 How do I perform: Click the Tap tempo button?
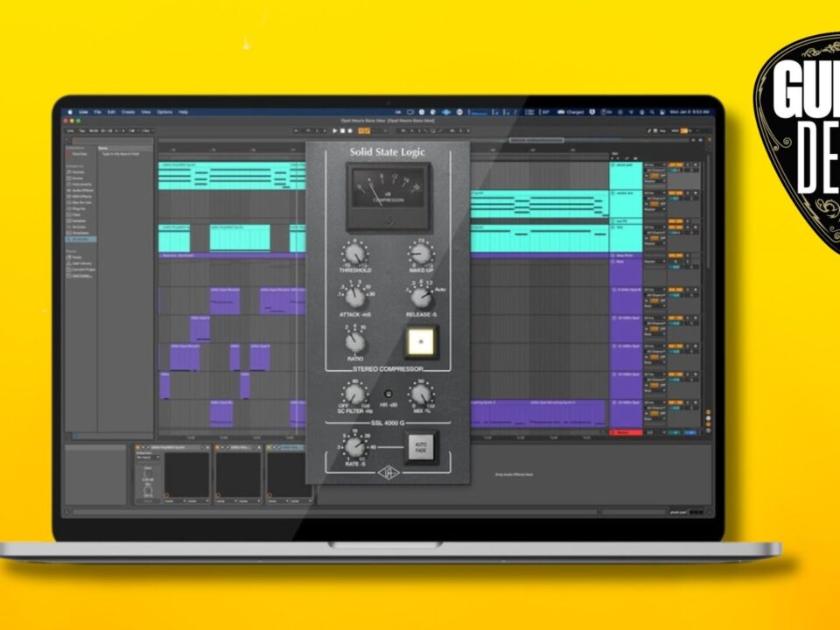(x=82, y=130)
